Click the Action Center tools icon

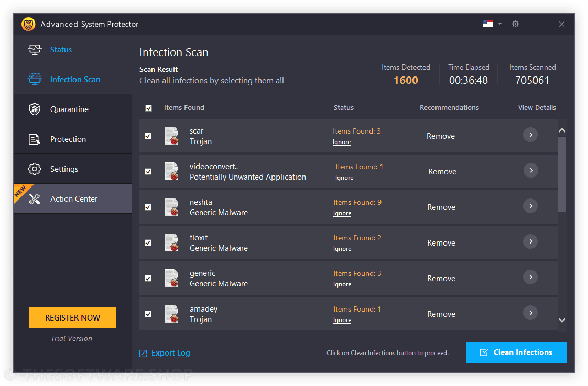pyautogui.click(x=35, y=199)
